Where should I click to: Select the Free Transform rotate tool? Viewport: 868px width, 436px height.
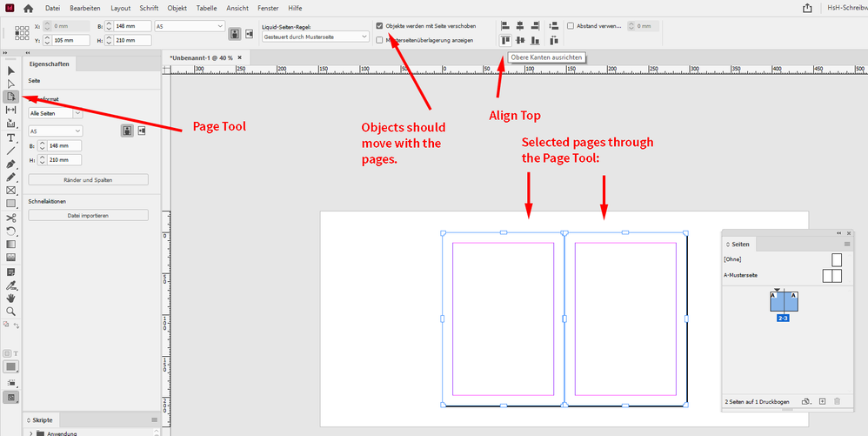coord(10,231)
